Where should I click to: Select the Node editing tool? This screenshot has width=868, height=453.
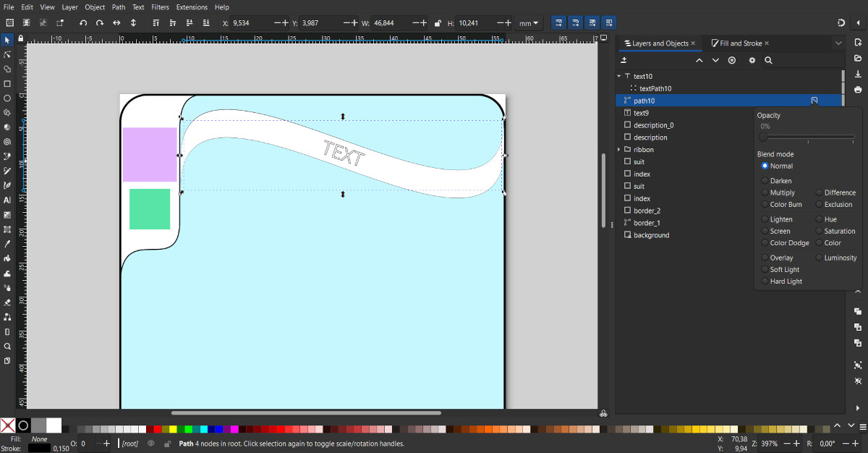point(7,54)
